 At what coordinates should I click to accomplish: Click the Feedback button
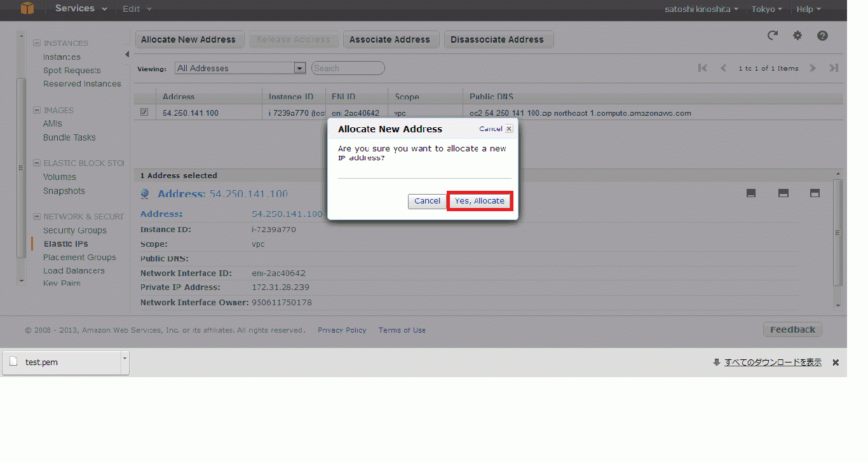[792, 329]
